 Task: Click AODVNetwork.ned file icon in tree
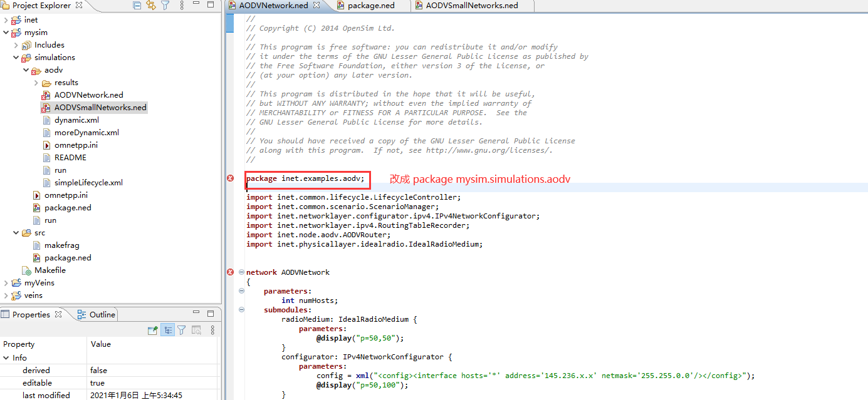(46, 95)
